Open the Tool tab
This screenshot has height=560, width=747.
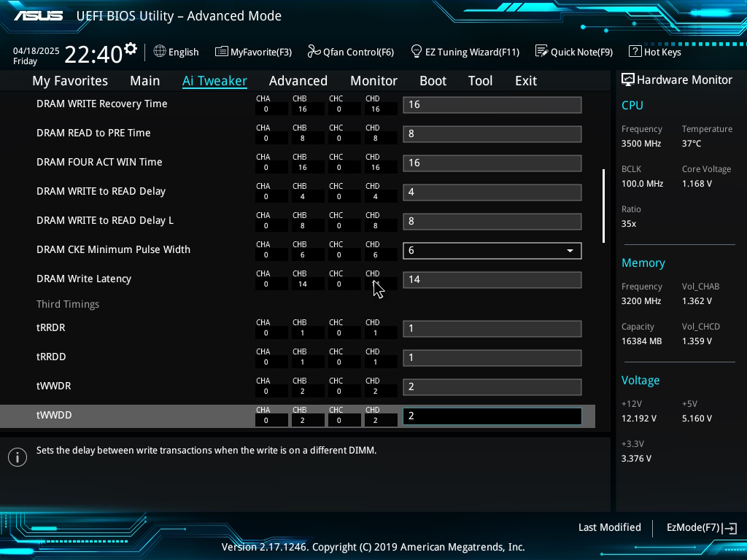point(480,81)
